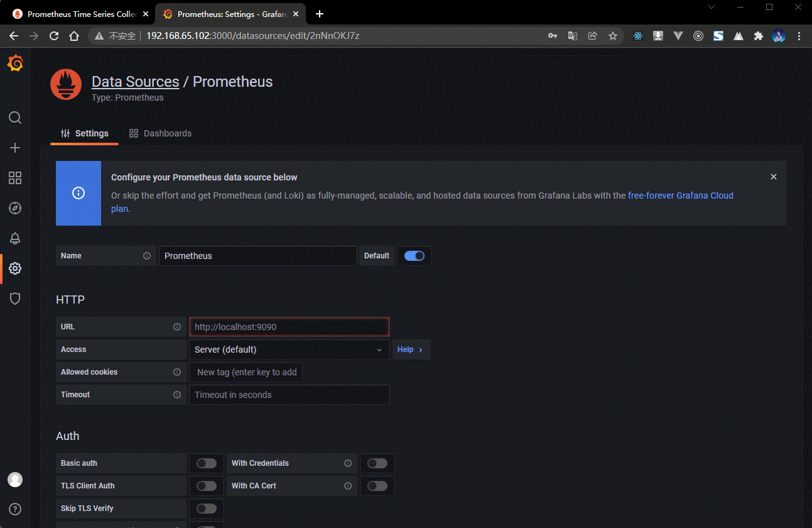Open the Configuration gear icon
This screenshot has height=528, width=812.
[15, 268]
